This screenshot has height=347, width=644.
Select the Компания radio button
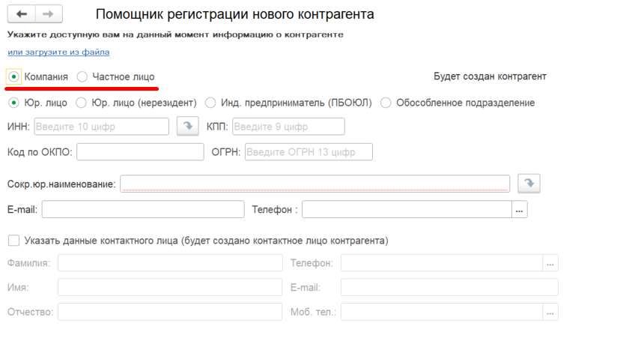14,77
